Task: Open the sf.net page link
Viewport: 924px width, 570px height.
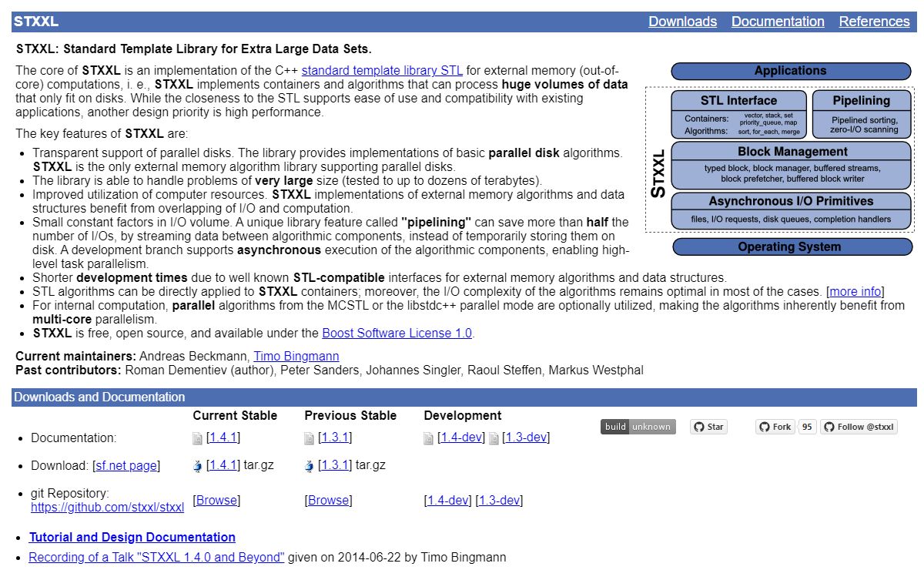Action: pyautogui.click(x=126, y=466)
